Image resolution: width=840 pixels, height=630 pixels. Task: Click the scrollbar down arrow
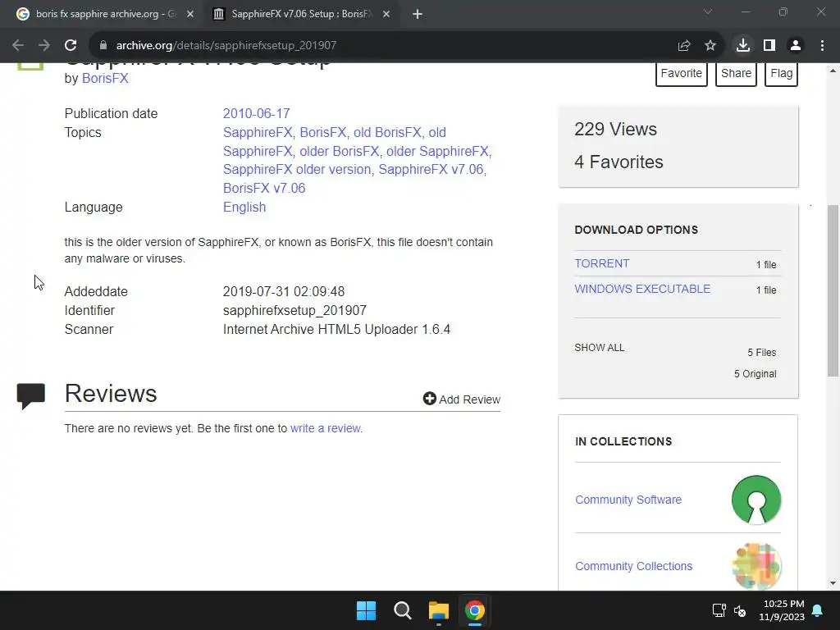(833, 583)
